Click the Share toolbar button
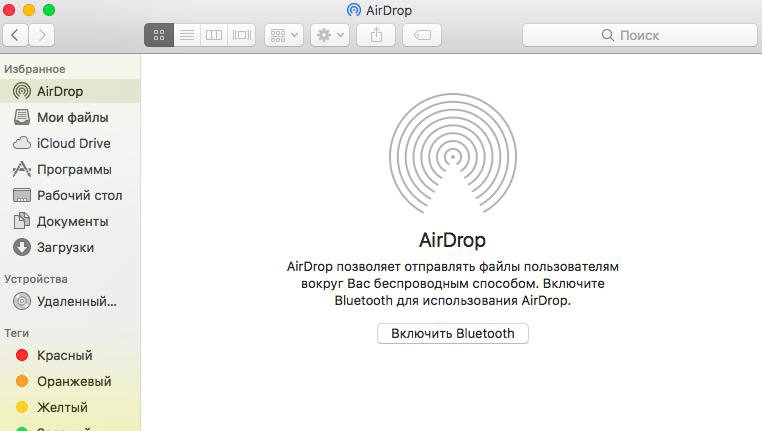Viewport: 762px width, 431px height. 376,35
